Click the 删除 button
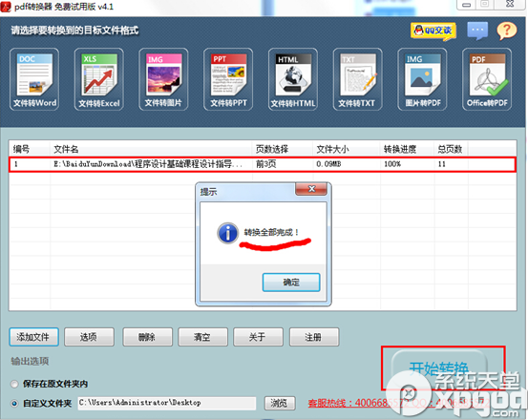This screenshot has width=528, height=420. point(147,337)
